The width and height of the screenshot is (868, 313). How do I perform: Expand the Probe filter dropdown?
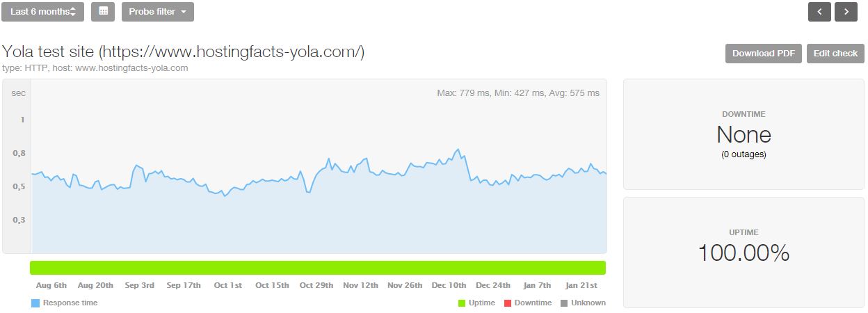158,12
